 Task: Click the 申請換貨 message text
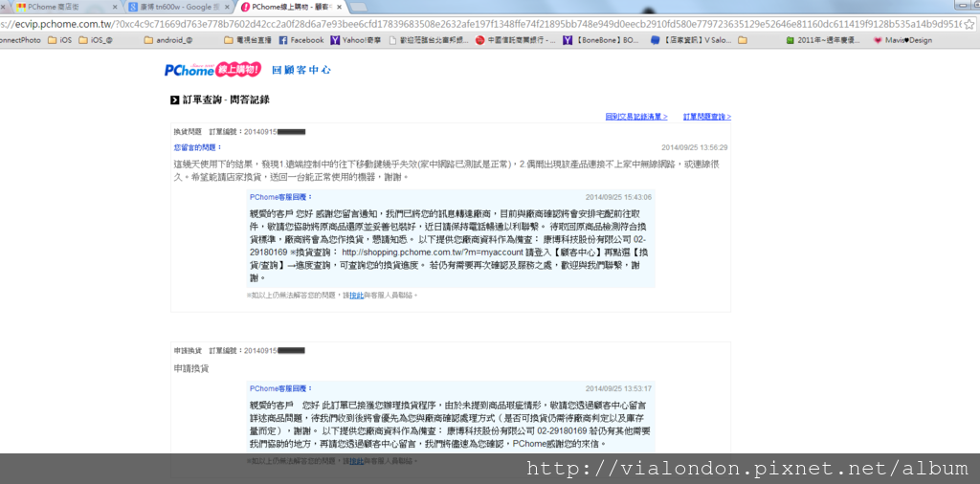(x=191, y=369)
